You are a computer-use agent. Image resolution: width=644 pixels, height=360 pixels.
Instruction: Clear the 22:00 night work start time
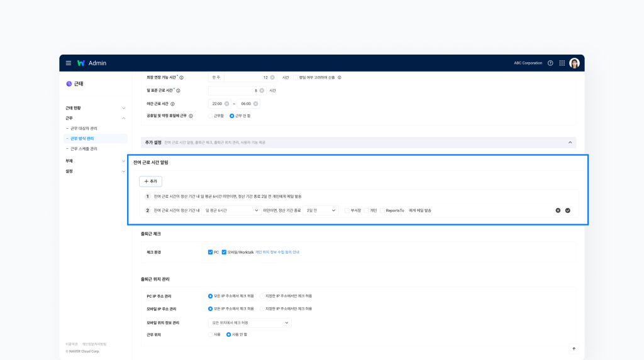click(226, 104)
